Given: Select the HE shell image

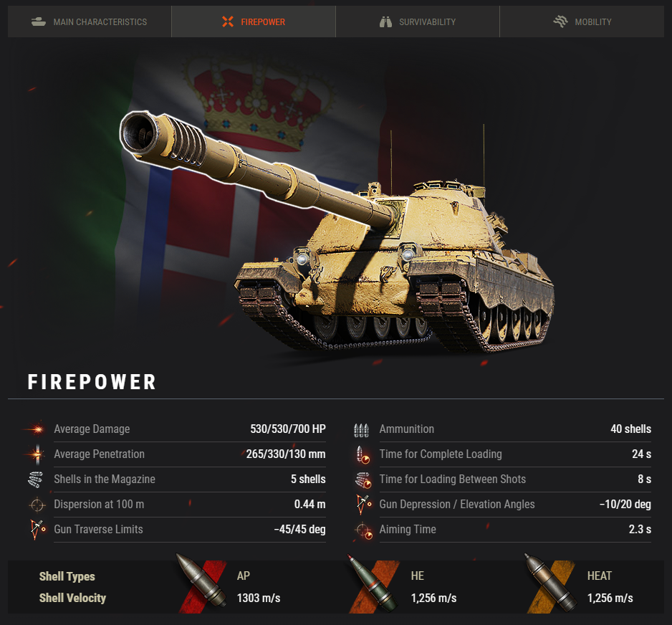Looking at the screenshot, I should (373, 583).
